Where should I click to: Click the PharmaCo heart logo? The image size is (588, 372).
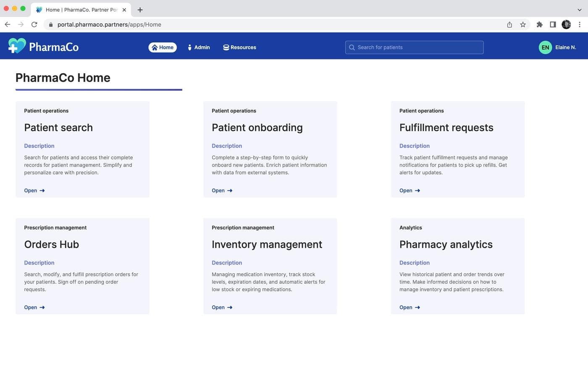click(x=17, y=46)
